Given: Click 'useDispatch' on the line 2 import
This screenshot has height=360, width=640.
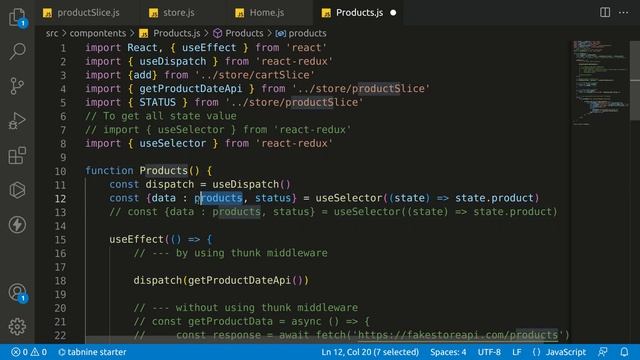Looking at the screenshot, I should [173, 61].
